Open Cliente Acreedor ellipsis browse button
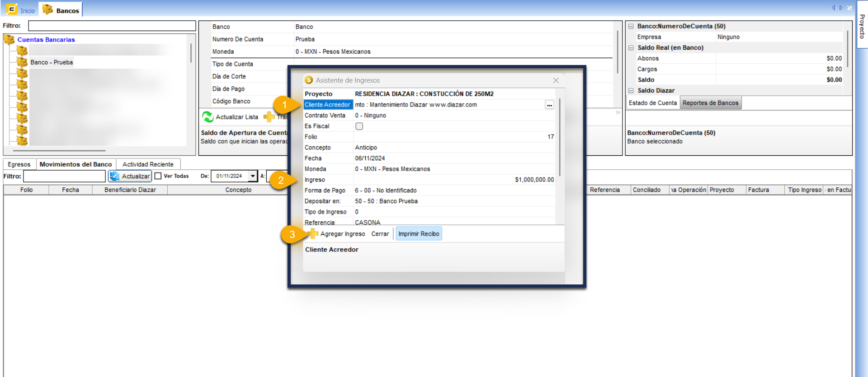The height and width of the screenshot is (377, 868). coord(549,105)
